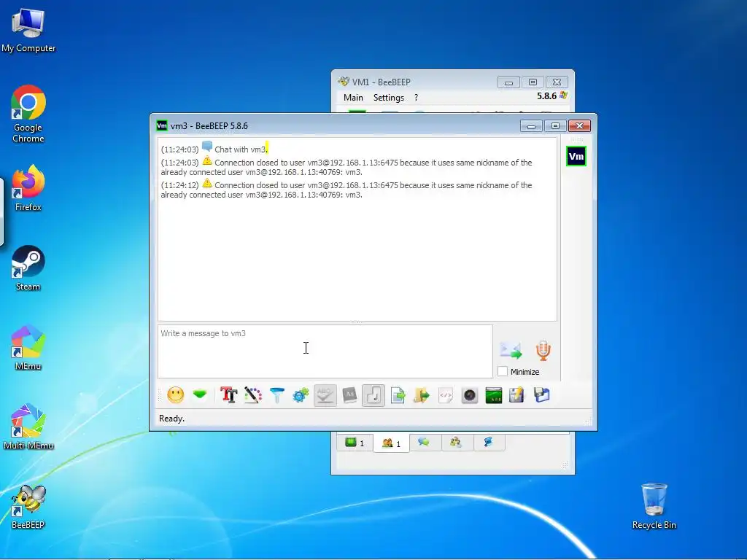This screenshot has width=747, height=560.
Task: Select the My Computer desktop icon
Action: tap(28, 31)
